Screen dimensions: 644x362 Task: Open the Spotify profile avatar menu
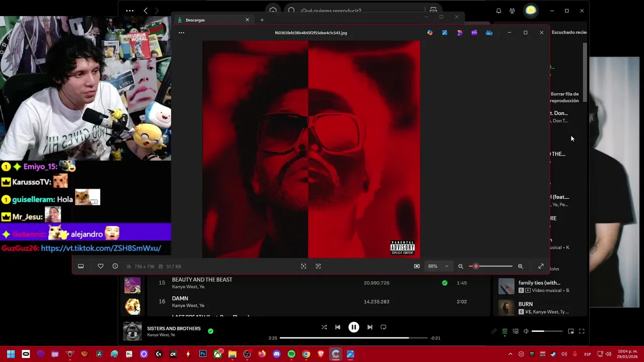530,11
